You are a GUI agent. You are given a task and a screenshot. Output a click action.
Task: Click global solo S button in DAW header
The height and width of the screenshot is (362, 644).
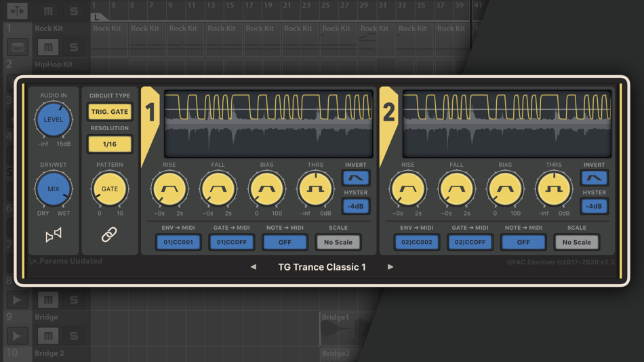tap(74, 11)
